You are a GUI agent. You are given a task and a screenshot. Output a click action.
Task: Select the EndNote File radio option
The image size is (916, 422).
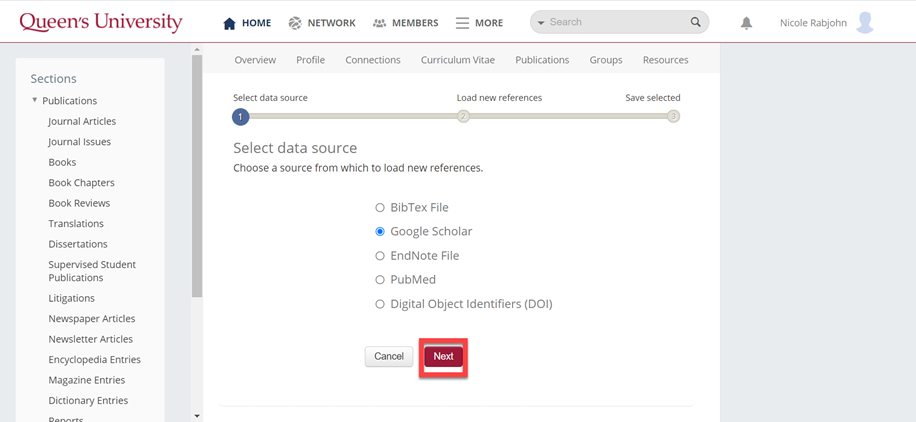coord(380,256)
